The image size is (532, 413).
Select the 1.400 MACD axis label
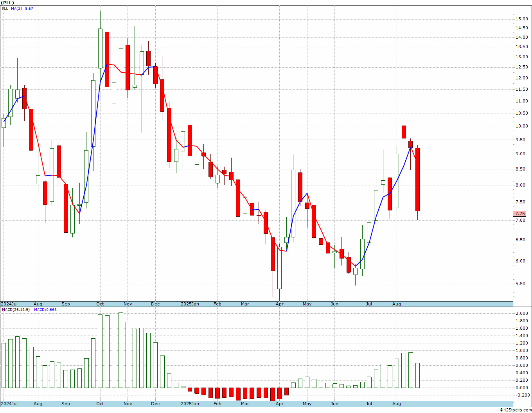click(x=522, y=336)
